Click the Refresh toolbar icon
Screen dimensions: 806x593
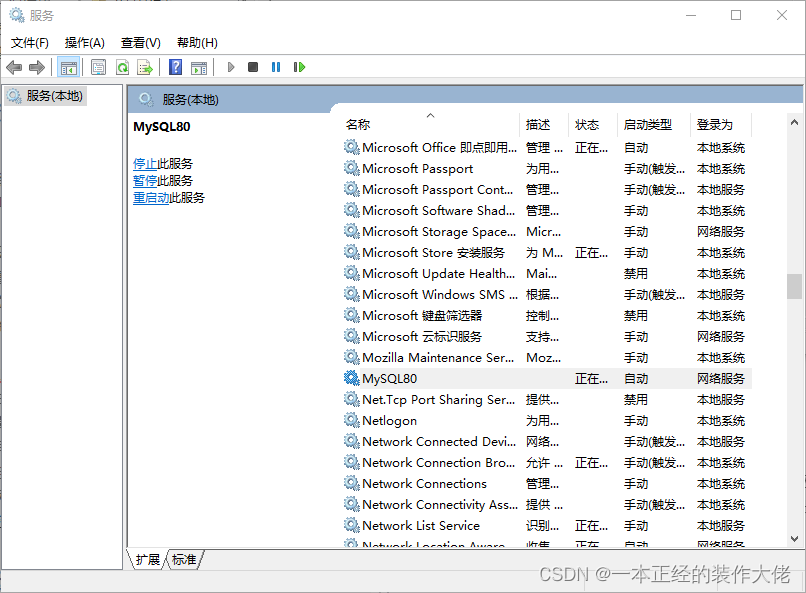pyautogui.click(x=122, y=67)
